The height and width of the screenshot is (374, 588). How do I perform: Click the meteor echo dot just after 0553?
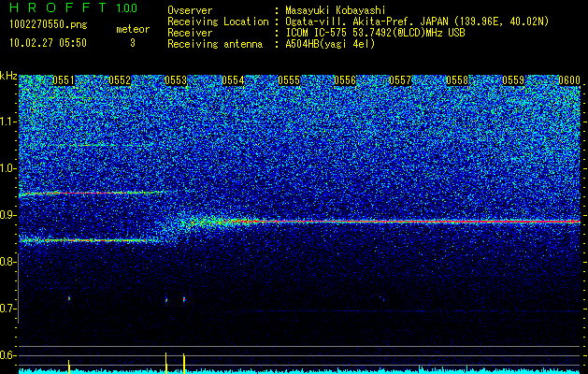point(184,299)
